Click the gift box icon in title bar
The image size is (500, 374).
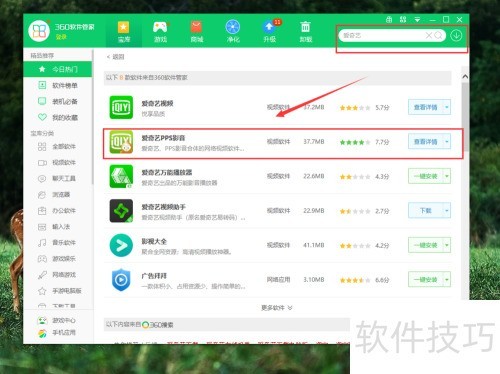pos(389,20)
